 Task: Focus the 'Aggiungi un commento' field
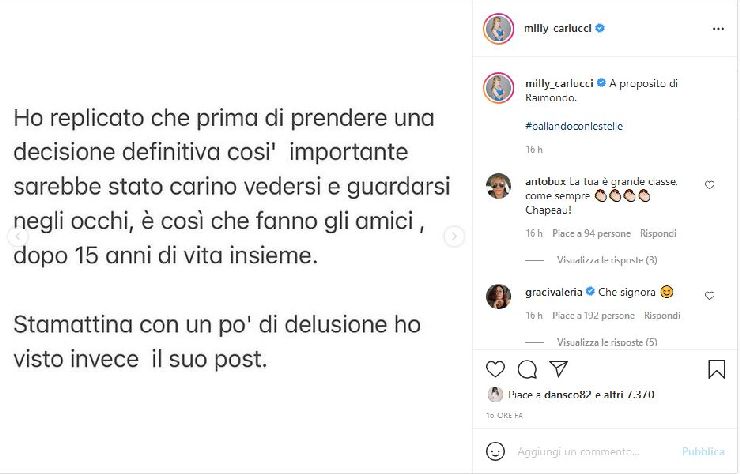pyautogui.click(x=590, y=451)
